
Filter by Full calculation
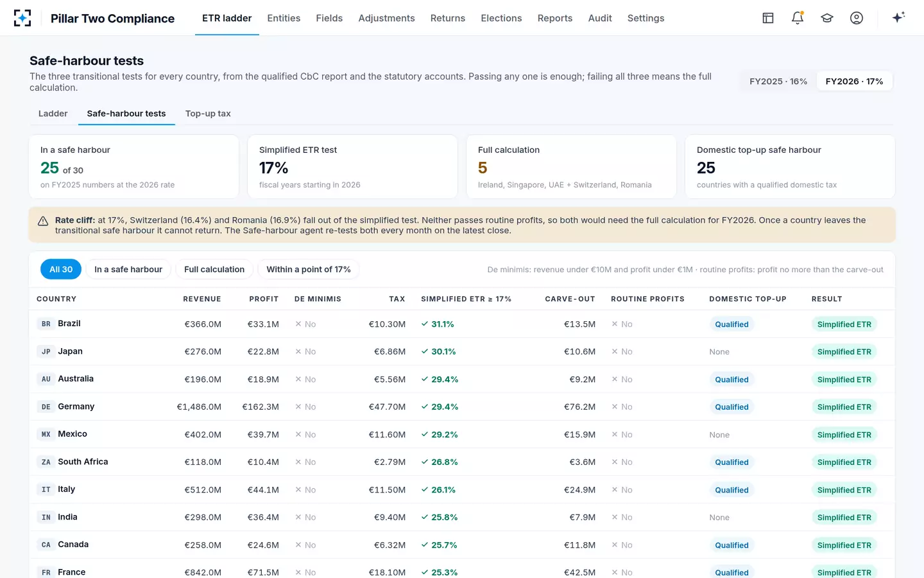214,269
